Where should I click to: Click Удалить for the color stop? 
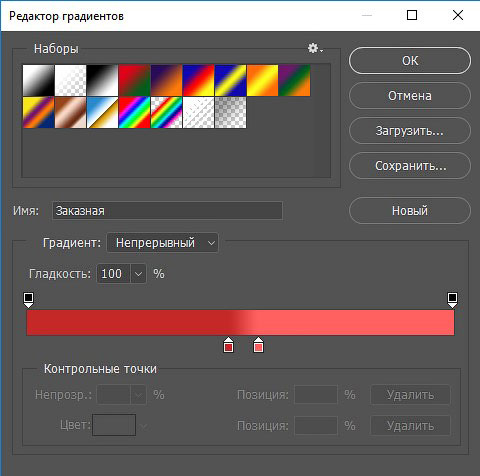coord(410,426)
